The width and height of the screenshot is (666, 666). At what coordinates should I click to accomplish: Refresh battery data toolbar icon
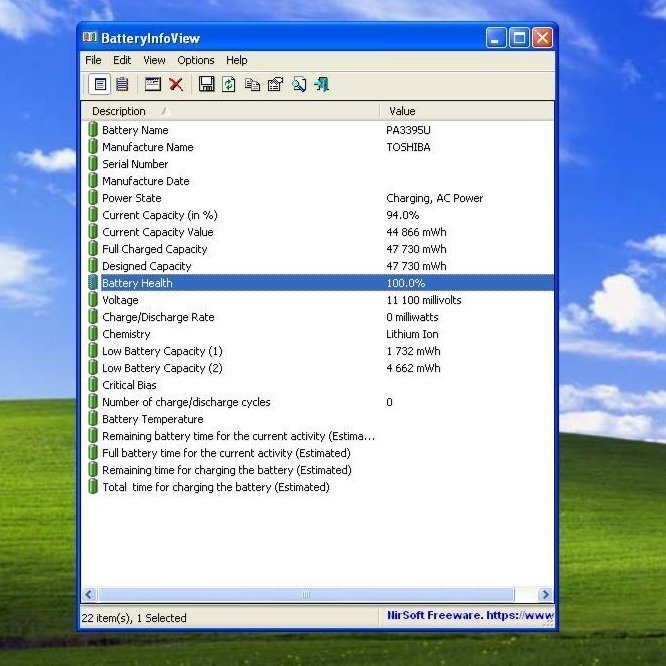[x=229, y=84]
